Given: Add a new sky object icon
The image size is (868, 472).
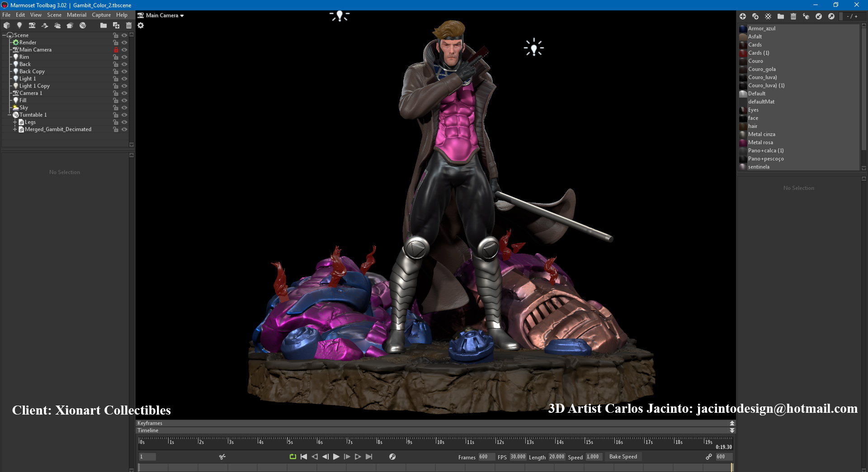Looking at the screenshot, I should pyautogui.click(x=57, y=25).
